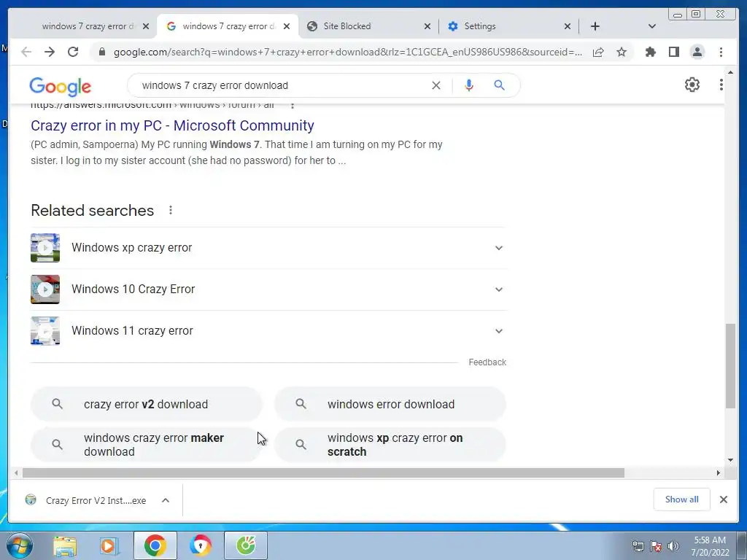Open Windows Start orb
This screenshot has height=560, width=747.
tap(20, 545)
